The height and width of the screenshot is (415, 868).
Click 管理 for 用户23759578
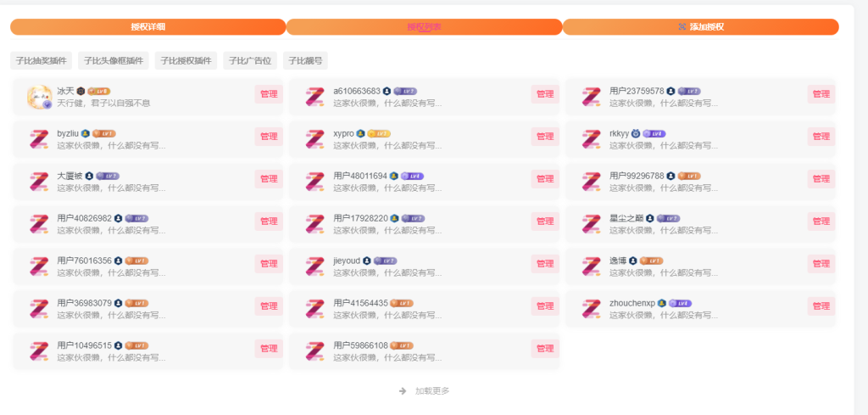pos(821,94)
